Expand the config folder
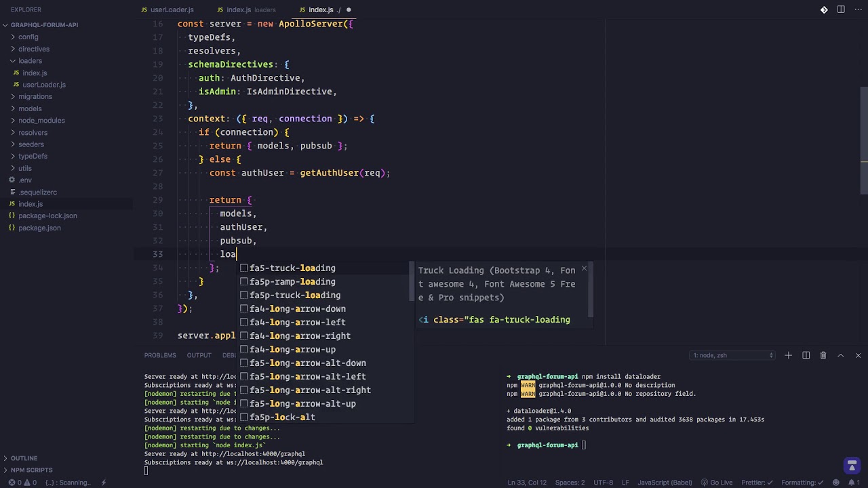The width and height of the screenshot is (868, 488). (66, 37)
